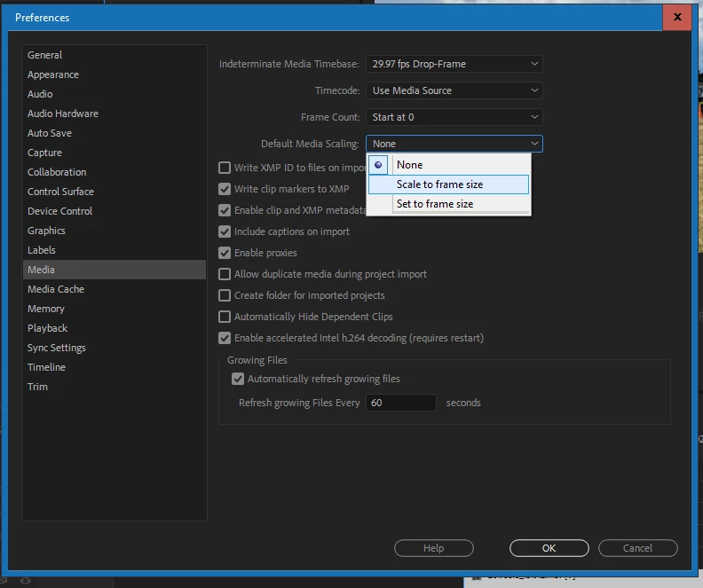Choose Scale to frame size option

[449, 184]
